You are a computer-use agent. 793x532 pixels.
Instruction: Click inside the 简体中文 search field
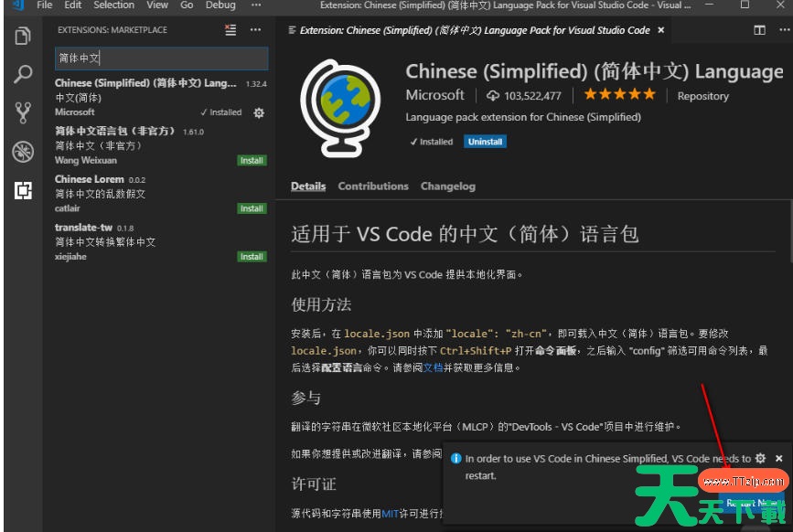pyautogui.click(x=161, y=58)
